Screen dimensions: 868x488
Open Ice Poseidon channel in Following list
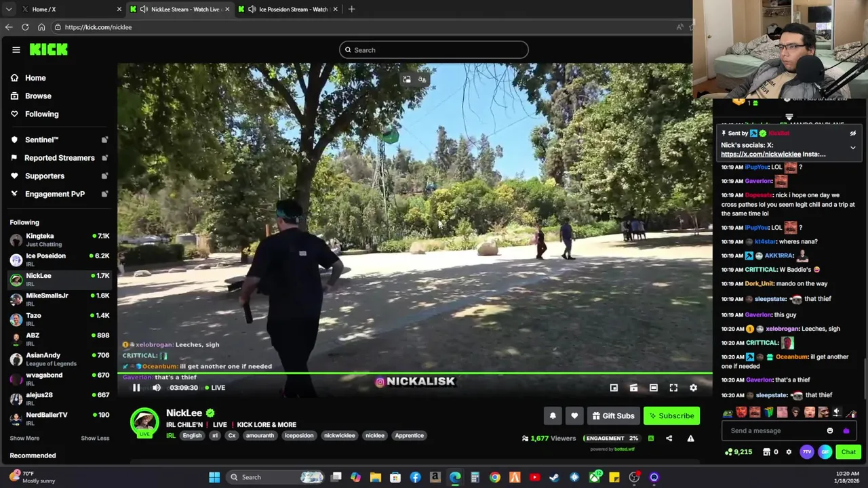[x=59, y=260]
